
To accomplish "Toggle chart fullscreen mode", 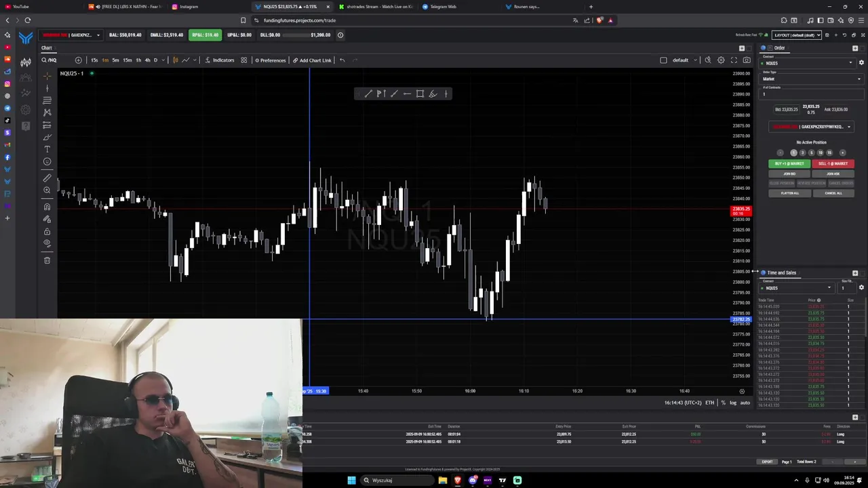I will pyautogui.click(x=734, y=60).
